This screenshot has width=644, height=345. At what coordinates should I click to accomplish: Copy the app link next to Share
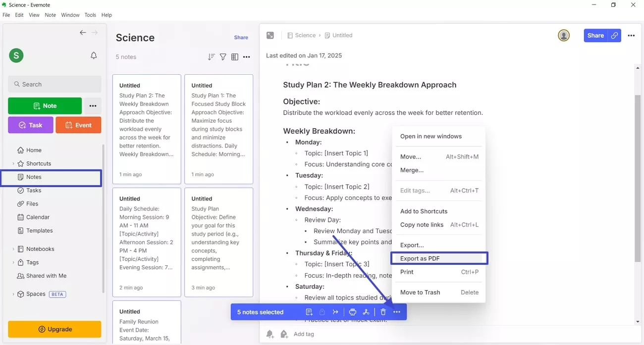click(x=616, y=35)
